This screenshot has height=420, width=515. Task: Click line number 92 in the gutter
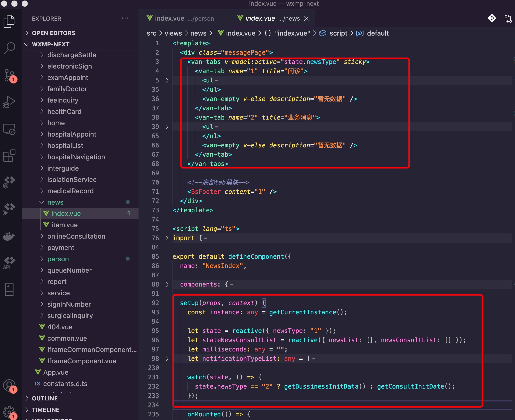pos(155,303)
